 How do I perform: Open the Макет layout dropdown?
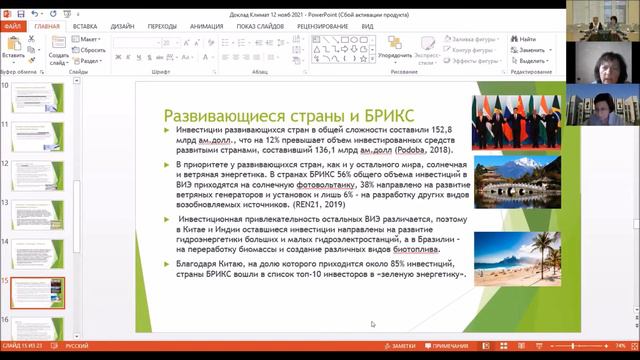[87, 39]
